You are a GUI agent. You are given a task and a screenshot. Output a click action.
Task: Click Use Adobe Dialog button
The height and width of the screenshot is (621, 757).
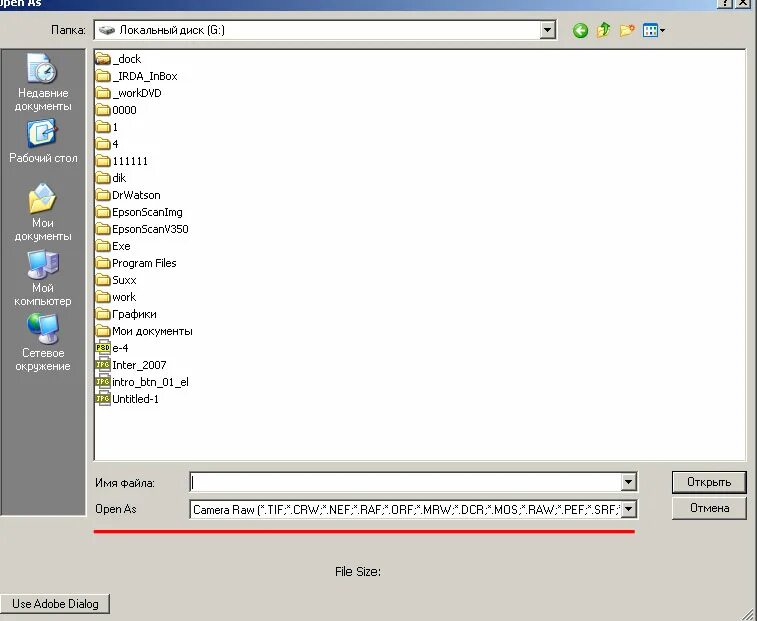(55, 604)
